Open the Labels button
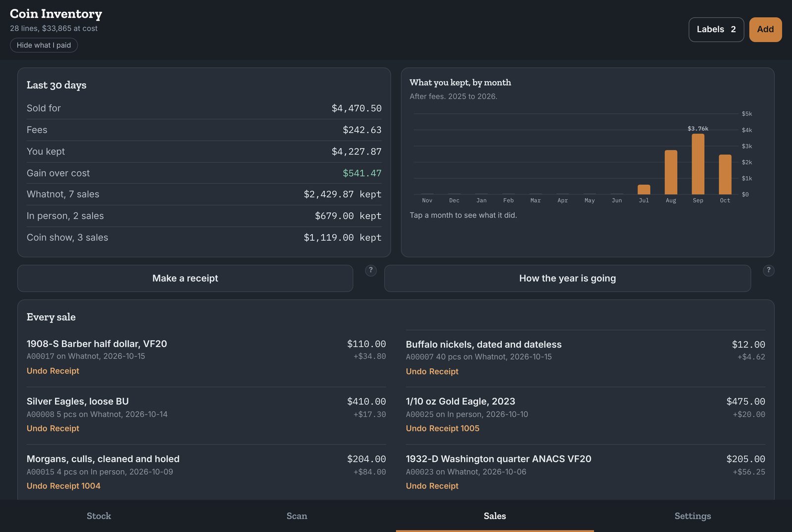 [x=716, y=30]
